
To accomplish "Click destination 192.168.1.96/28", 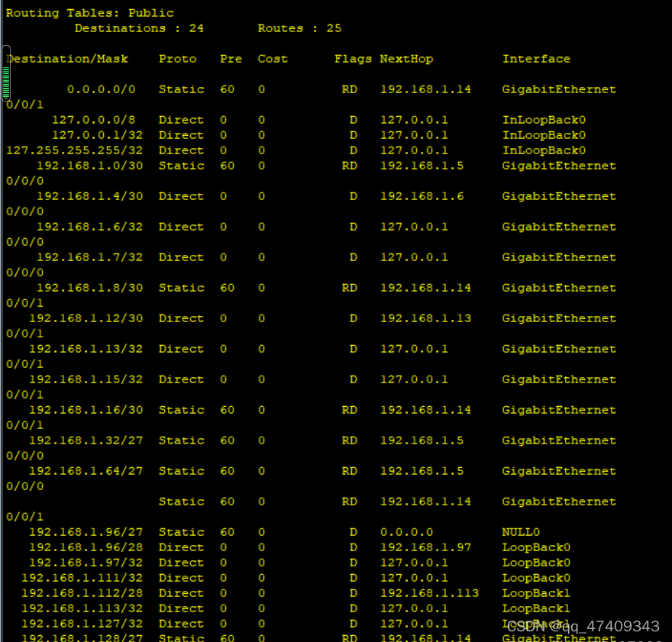I will click(x=86, y=547).
